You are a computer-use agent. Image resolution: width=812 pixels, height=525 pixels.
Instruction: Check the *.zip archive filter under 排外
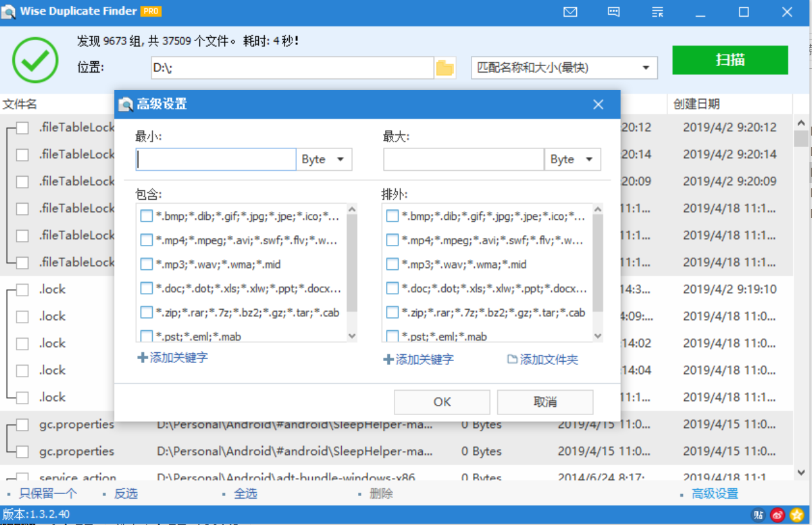pos(392,312)
